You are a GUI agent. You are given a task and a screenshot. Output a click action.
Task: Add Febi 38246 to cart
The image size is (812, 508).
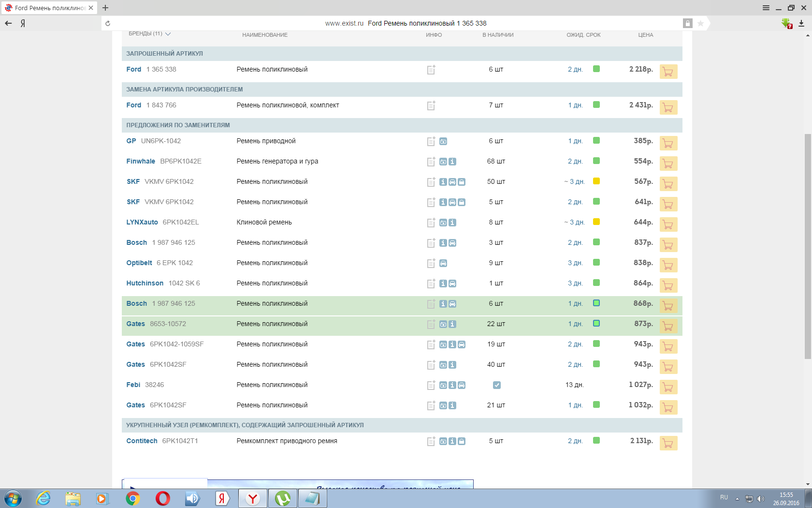pyautogui.click(x=668, y=387)
